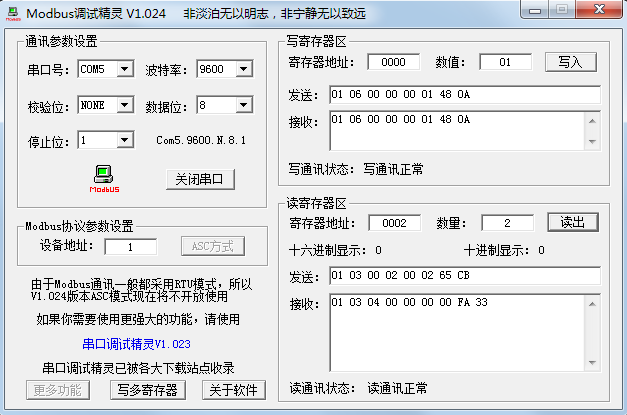Click the 数量 input field

(x=507, y=222)
